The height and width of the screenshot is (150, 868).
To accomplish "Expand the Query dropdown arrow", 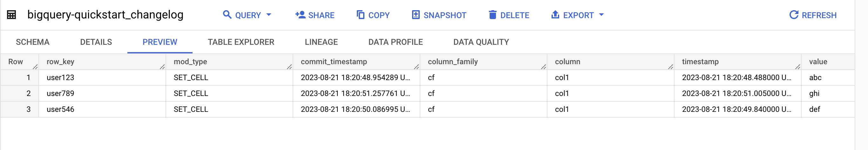I will [x=268, y=15].
